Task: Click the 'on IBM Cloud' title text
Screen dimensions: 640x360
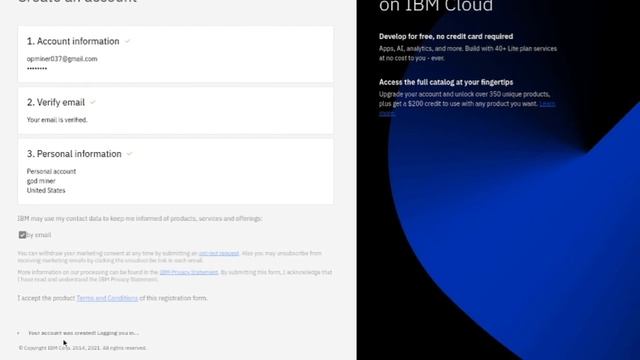Action: pyautogui.click(x=436, y=6)
